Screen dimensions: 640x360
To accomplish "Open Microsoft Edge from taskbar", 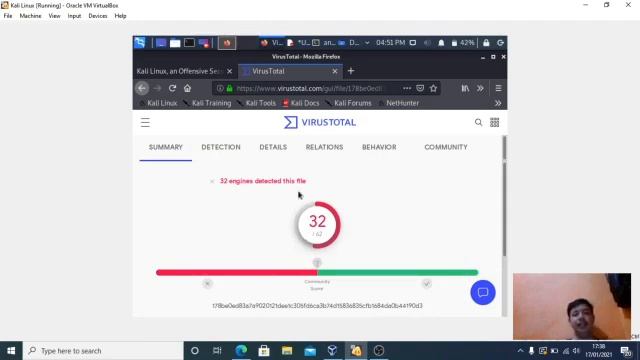I will tap(241, 351).
